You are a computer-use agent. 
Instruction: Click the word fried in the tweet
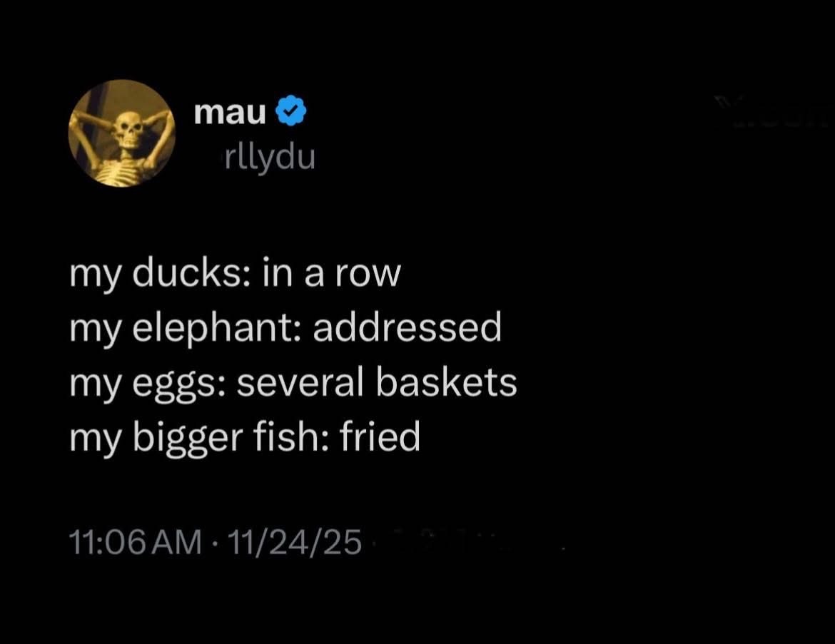[x=380, y=434]
